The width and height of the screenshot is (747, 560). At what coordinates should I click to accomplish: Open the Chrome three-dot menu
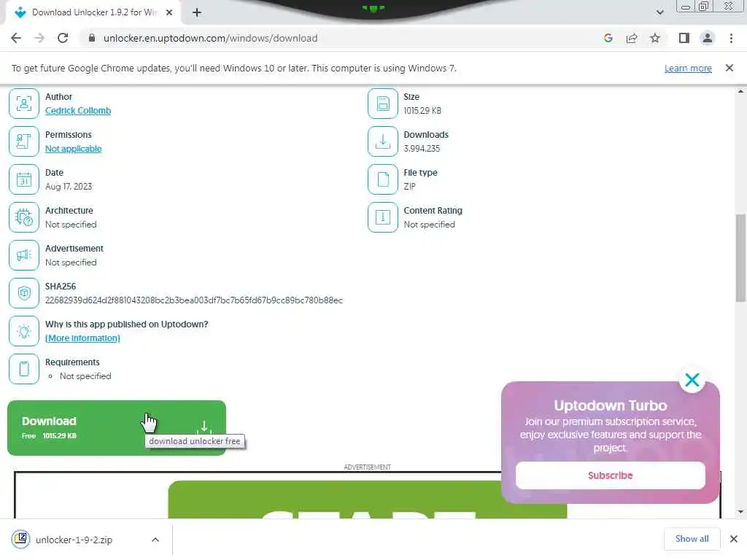731,38
